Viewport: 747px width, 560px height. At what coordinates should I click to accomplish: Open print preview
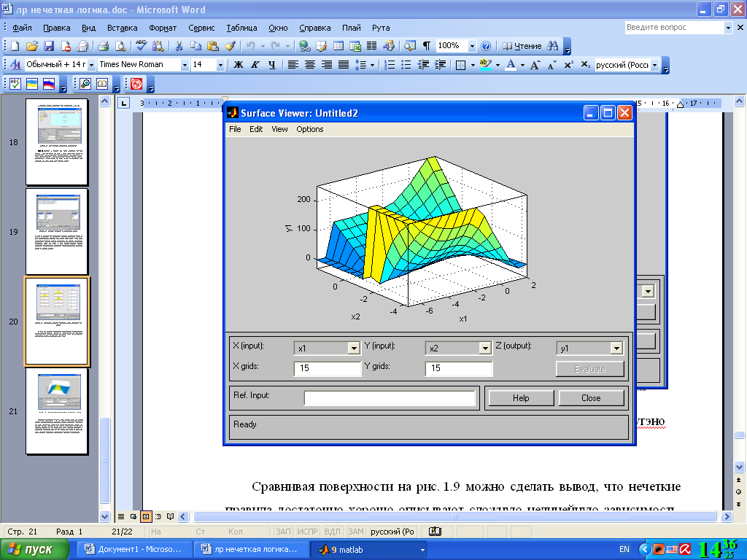point(120,46)
